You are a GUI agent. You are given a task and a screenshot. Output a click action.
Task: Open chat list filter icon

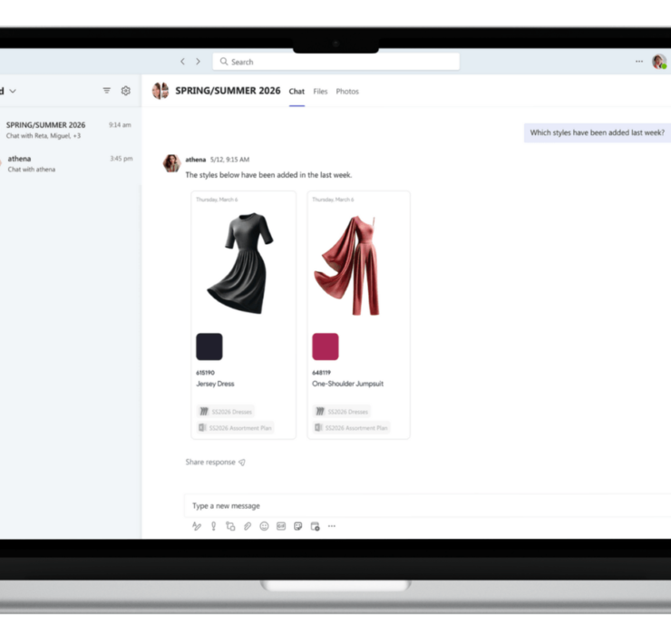(107, 91)
